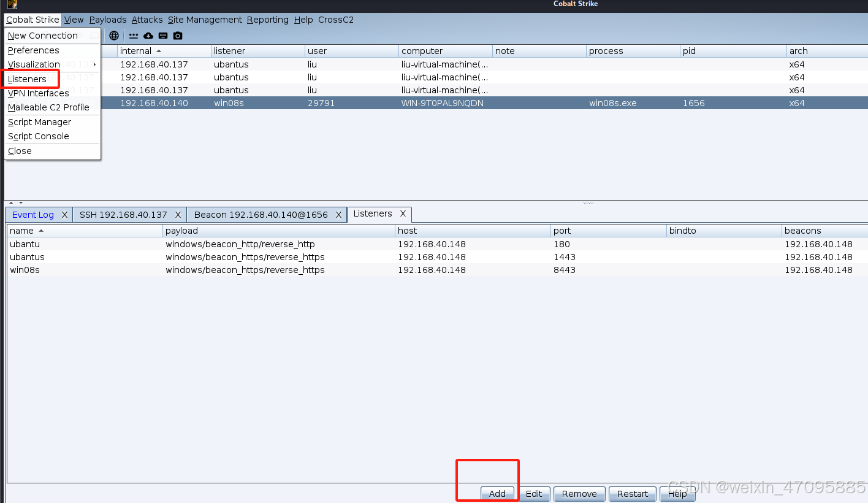Sort sessions by the internal column header

164,51
